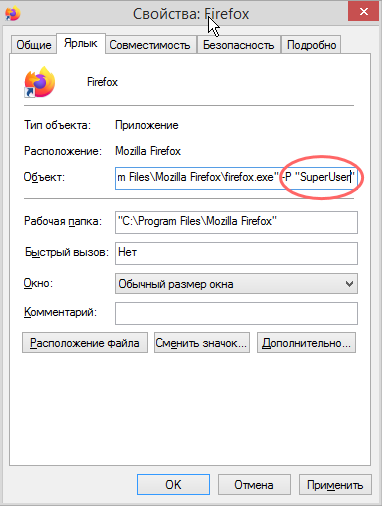Click the dropdown arrow next to Обычный размер окна
Viewport: 382px width, 506px height.
349,284
